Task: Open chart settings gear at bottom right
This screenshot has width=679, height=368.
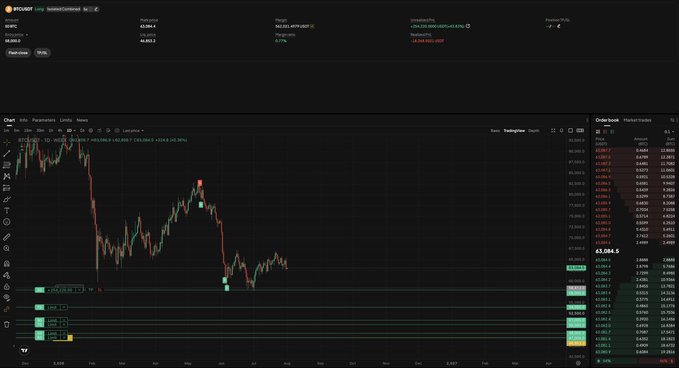Action: point(578,363)
